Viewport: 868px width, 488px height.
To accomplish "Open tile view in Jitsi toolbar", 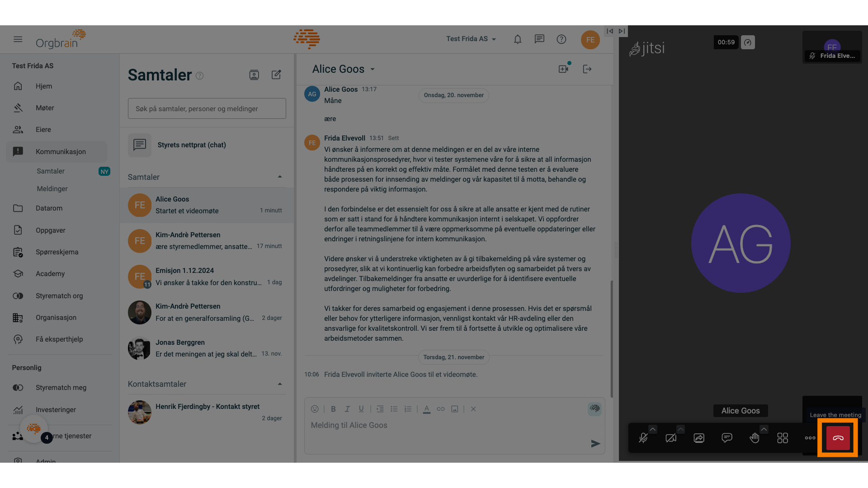I will (782, 437).
